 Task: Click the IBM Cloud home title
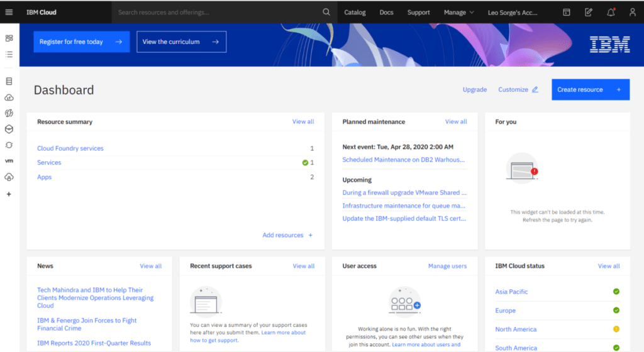pyautogui.click(x=42, y=13)
